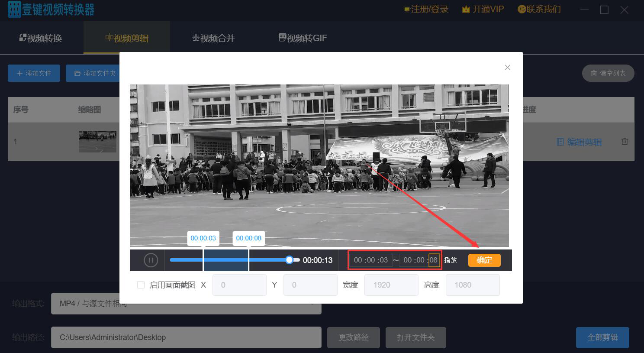Click the crown icon beside 开通VIP
This screenshot has height=353, width=644.
click(465, 9)
